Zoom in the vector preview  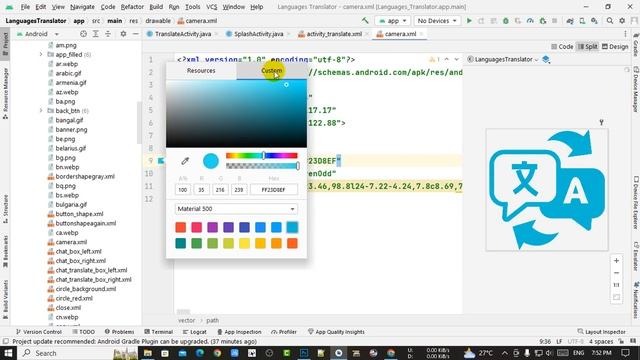[x=616, y=261]
